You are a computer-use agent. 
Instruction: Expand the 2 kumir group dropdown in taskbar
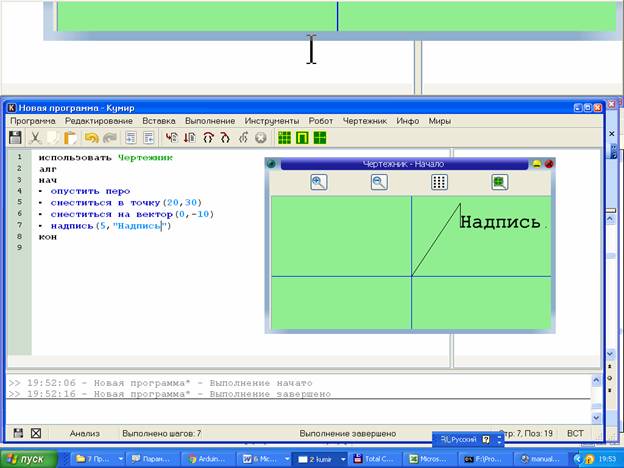pos(343,459)
